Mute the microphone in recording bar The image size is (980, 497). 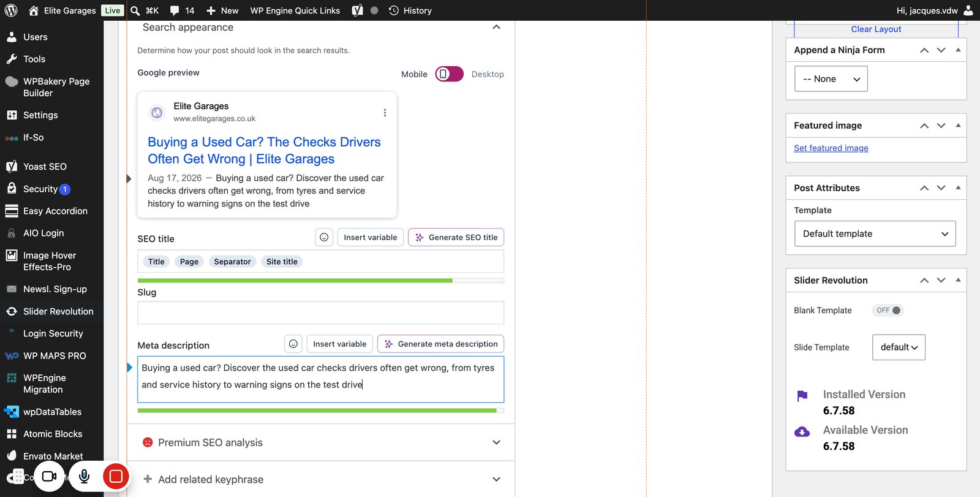pos(85,476)
